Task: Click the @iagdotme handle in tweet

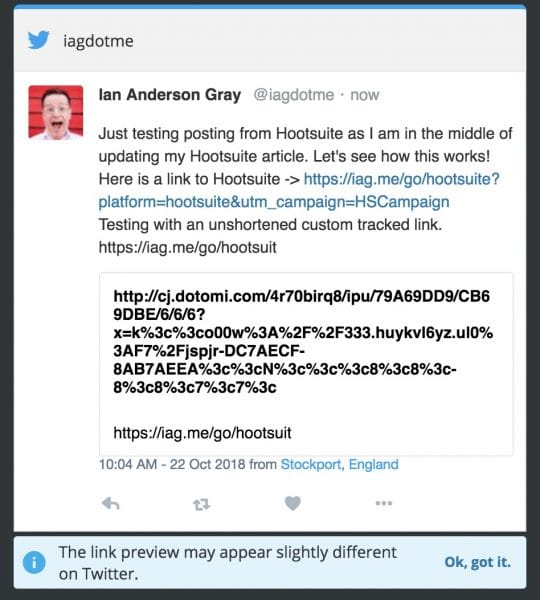Action: pos(294,95)
